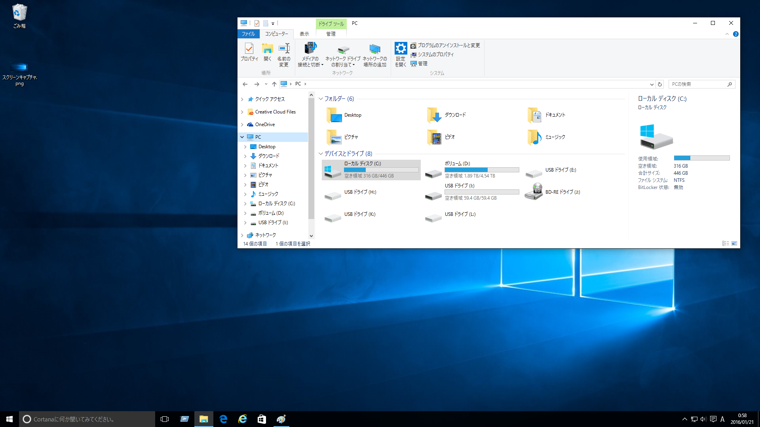Viewport: 760px width, 427px height.
Task: Switch to details view in the status bar
Action: pyautogui.click(x=725, y=244)
